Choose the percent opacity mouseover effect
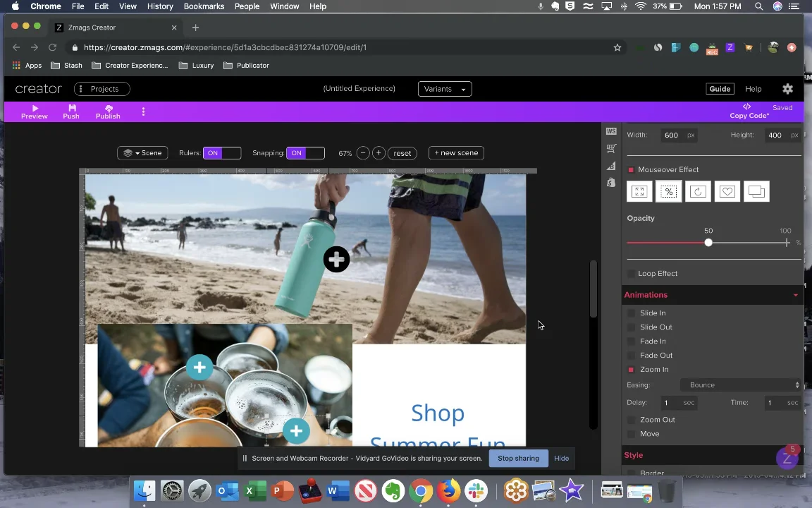 (668, 192)
